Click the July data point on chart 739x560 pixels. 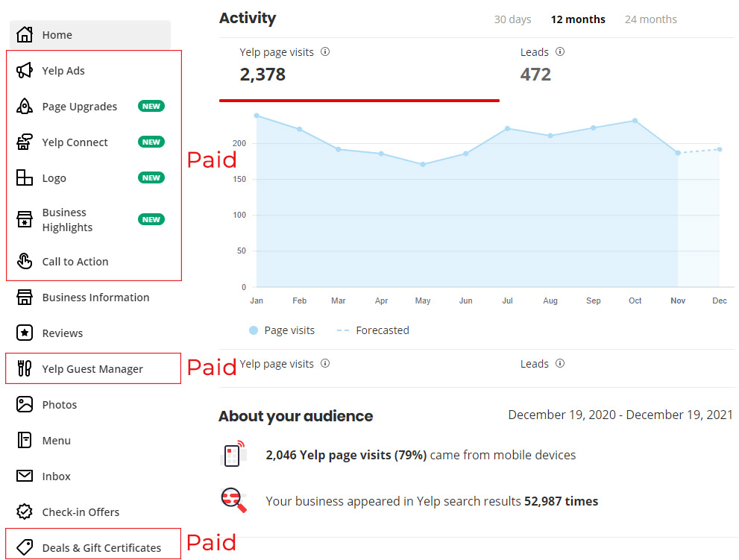click(508, 128)
